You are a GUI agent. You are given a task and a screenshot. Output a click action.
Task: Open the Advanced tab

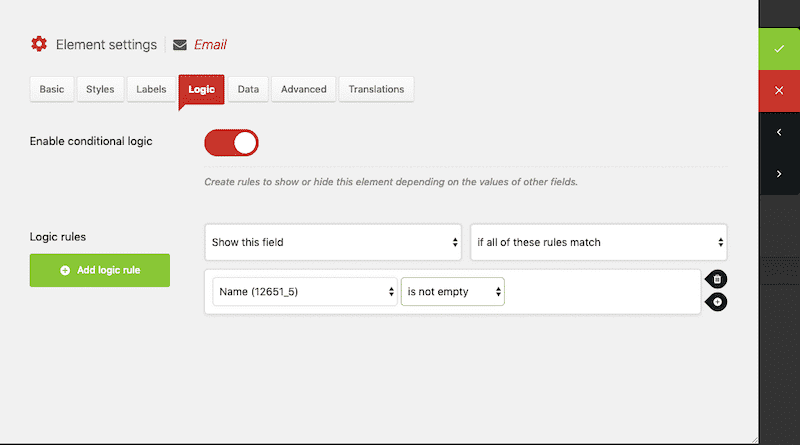(304, 89)
